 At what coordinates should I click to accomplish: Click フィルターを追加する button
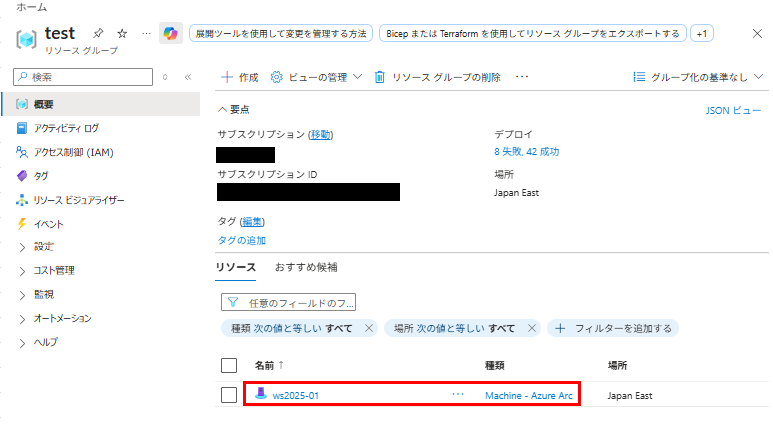(613, 328)
